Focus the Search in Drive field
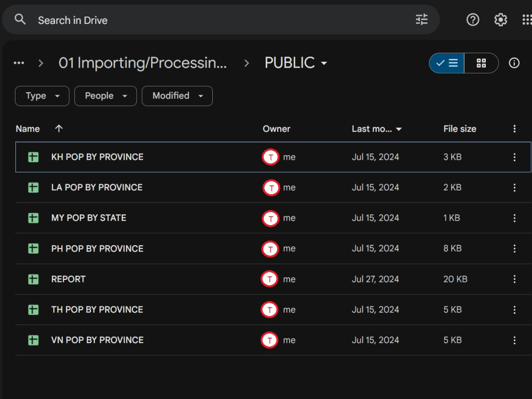Viewport: 532px width, 399px height. click(221, 20)
